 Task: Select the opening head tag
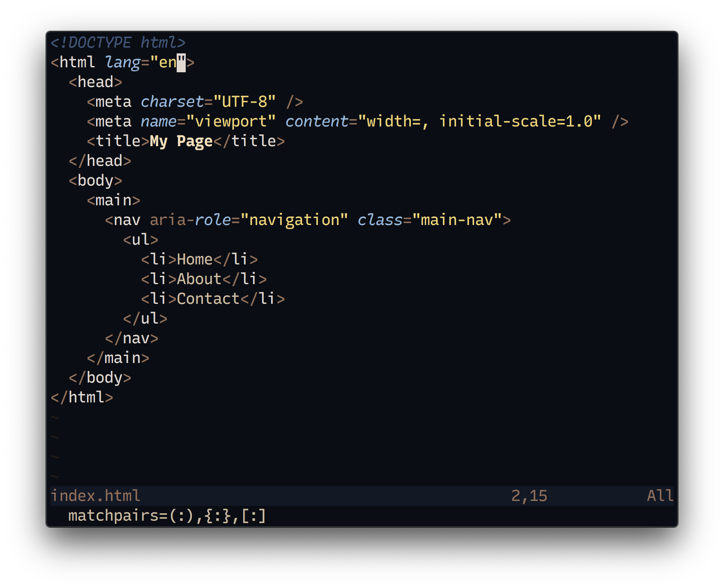[95, 82]
